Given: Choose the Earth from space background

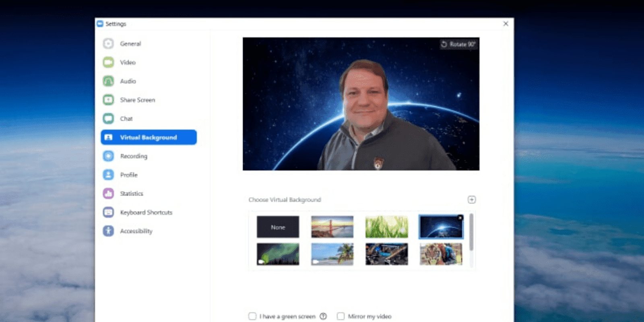Looking at the screenshot, I should coord(441,227).
